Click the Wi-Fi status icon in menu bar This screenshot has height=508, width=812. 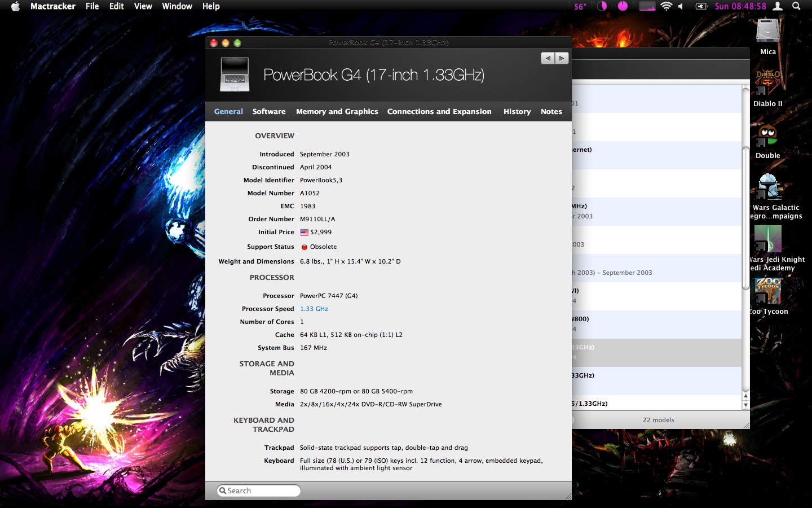pyautogui.click(x=667, y=6)
